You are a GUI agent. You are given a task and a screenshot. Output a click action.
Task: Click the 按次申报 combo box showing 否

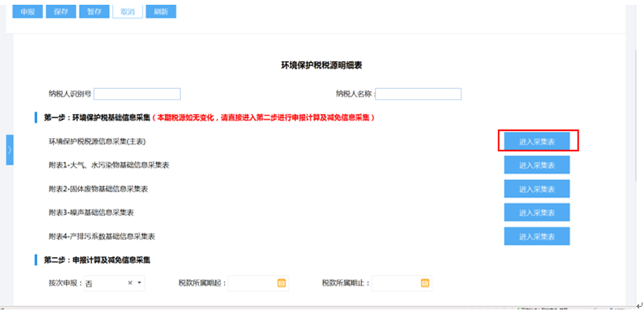click(x=105, y=283)
